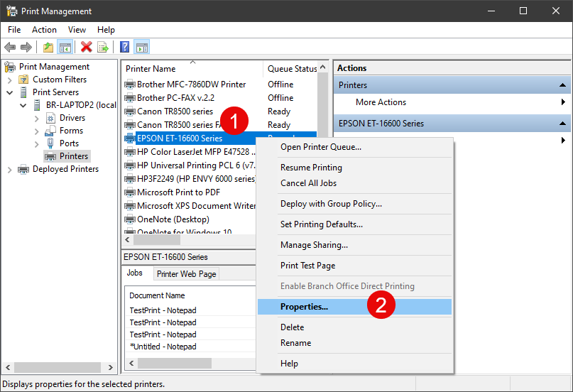Click the Show/Hide Action Pane toolbar icon
The image size is (573, 392).
pos(141,48)
